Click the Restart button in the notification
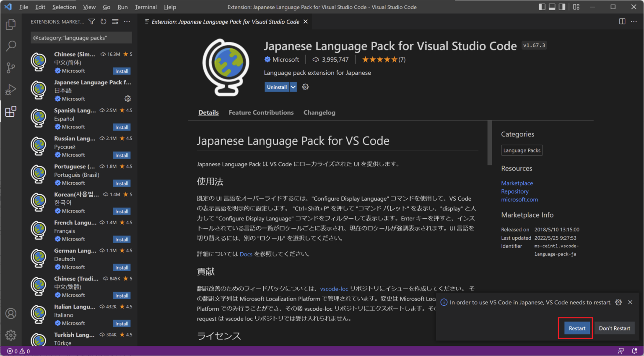The image size is (644, 356). pos(576,328)
